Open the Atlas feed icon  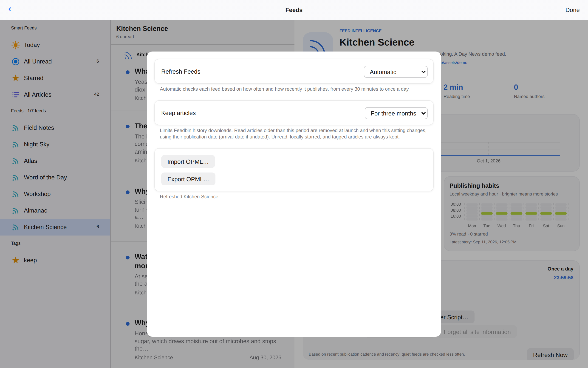[16, 161]
